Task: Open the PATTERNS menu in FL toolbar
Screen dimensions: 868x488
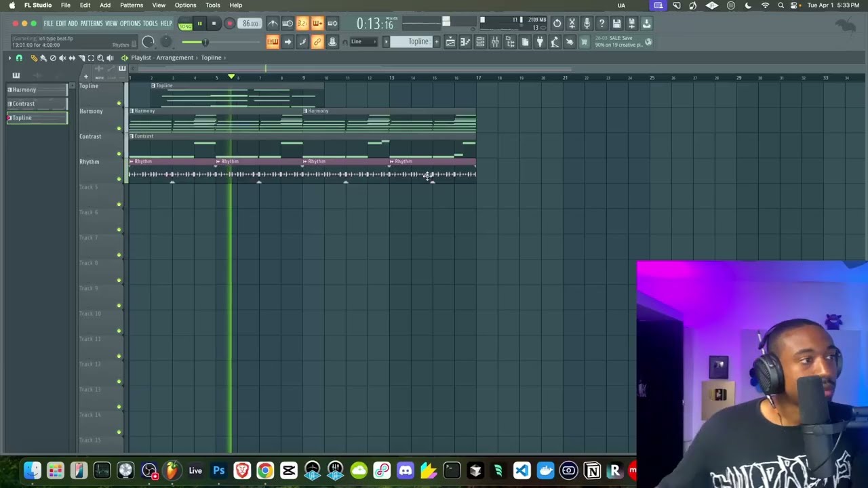Action: [x=92, y=24]
